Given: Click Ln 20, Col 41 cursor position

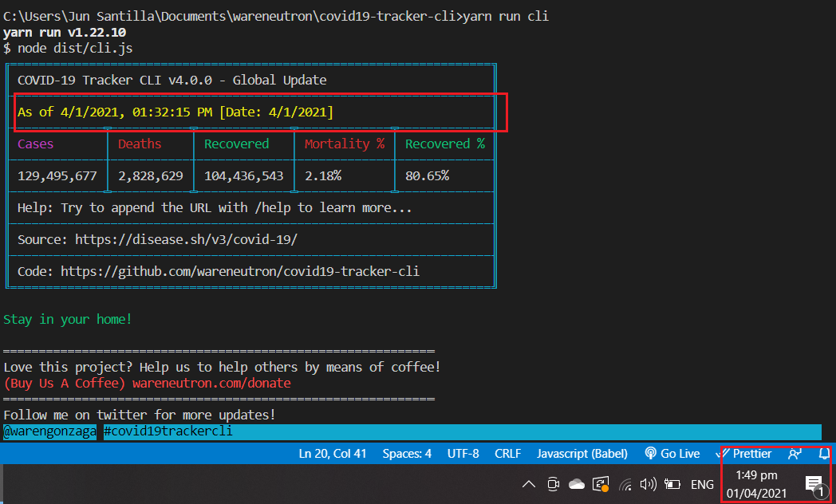Looking at the screenshot, I should click(x=333, y=454).
